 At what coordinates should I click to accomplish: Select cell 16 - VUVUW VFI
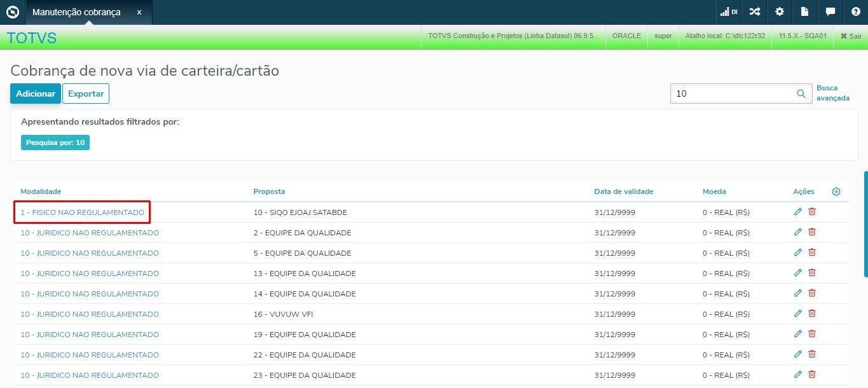(283, 314)
